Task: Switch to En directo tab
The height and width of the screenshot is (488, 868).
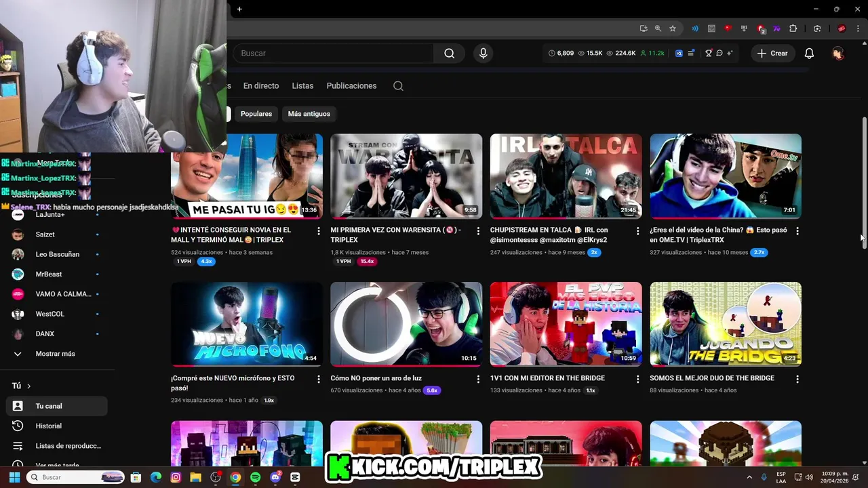Action: point(261,86)
